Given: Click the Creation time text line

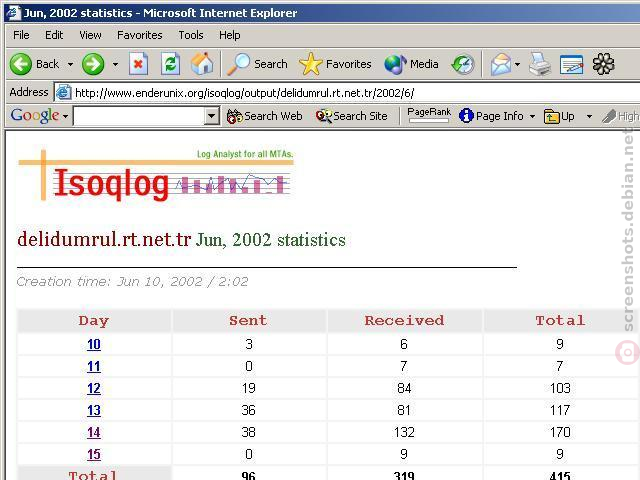Looking at the screenshot, I should [x=132, y=282].
